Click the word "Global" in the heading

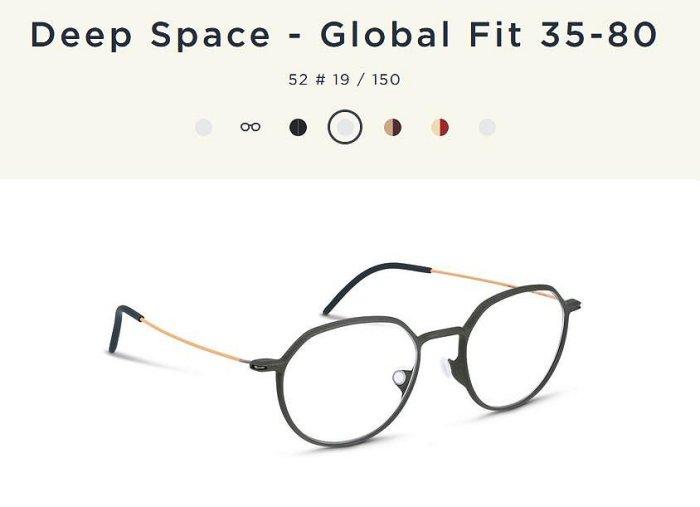click(x=385, y=34)
